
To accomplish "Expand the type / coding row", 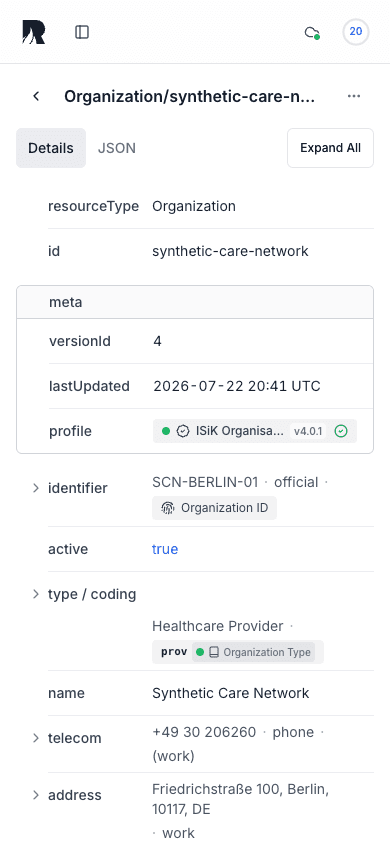I will click(x=36, y=594).
